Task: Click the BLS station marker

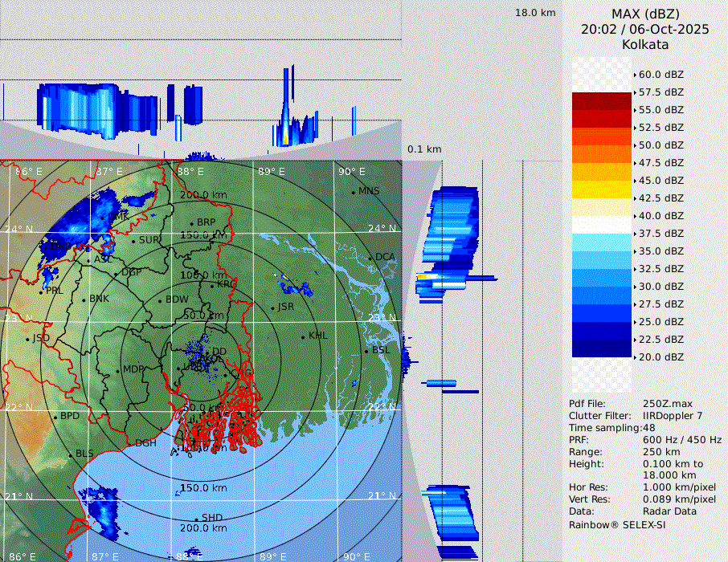Action: coord(70,454)
